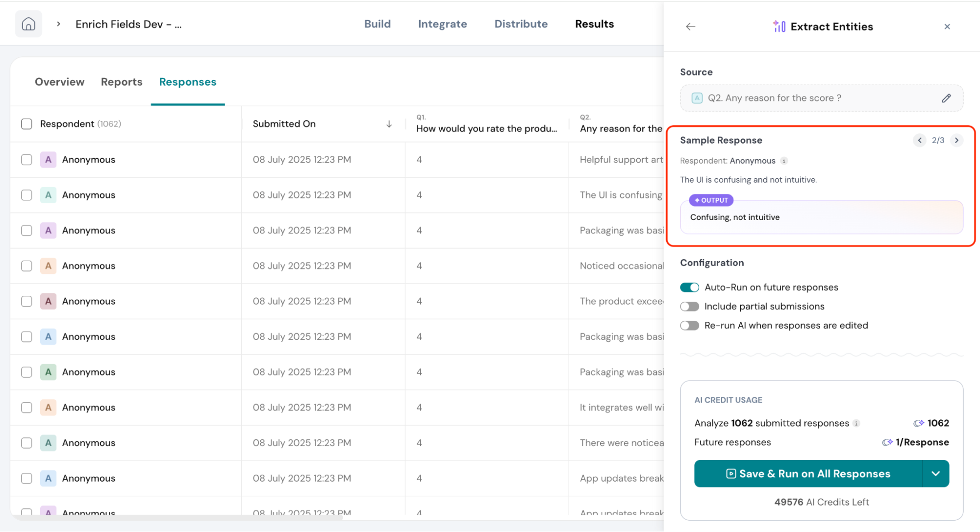Screen dimensions: 980x532
Task: Click the home icon in header
Action: point(28,24)
